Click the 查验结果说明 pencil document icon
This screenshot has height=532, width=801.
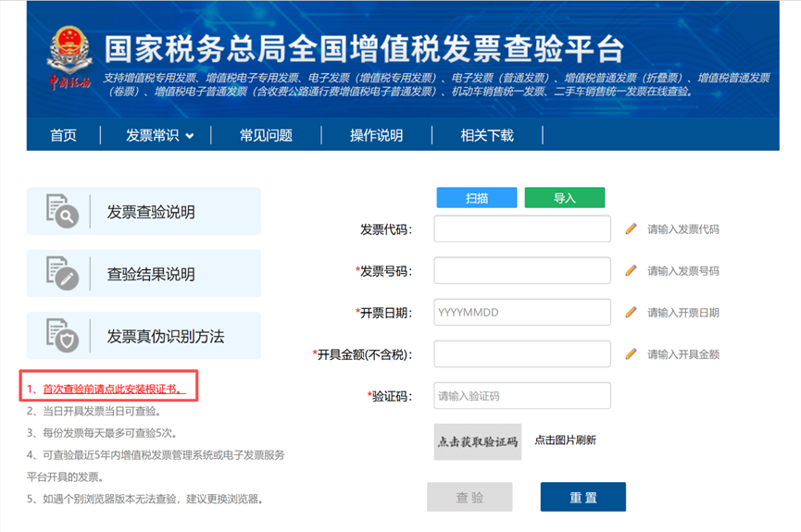click(62, 273)
